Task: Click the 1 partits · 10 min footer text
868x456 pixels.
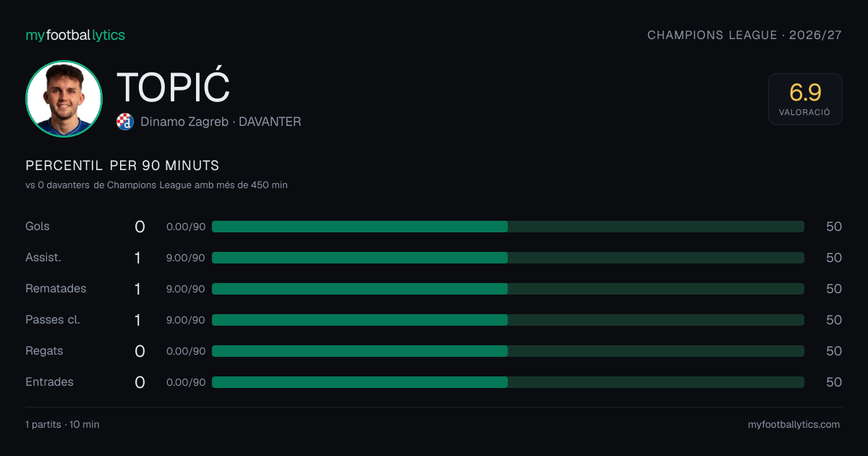Action: 62,425
